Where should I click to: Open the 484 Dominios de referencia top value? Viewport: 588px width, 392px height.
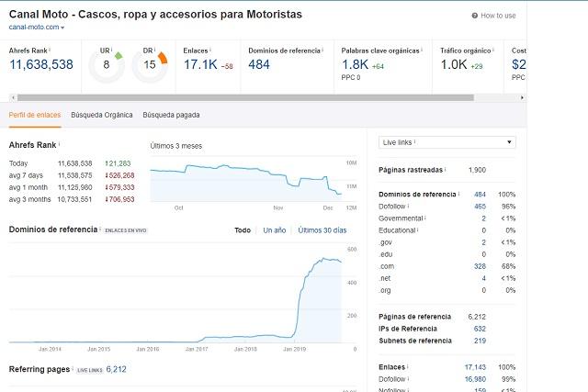[259, 64]
